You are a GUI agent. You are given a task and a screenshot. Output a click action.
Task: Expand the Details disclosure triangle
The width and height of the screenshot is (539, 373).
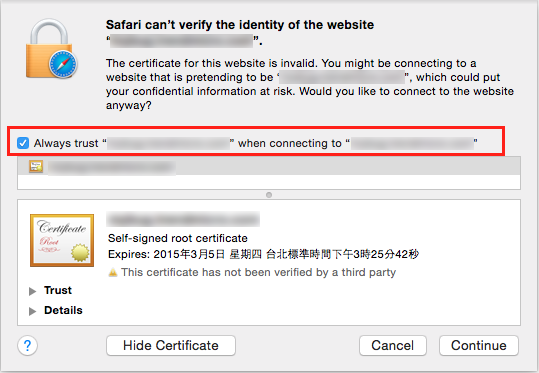coord(33,311)
